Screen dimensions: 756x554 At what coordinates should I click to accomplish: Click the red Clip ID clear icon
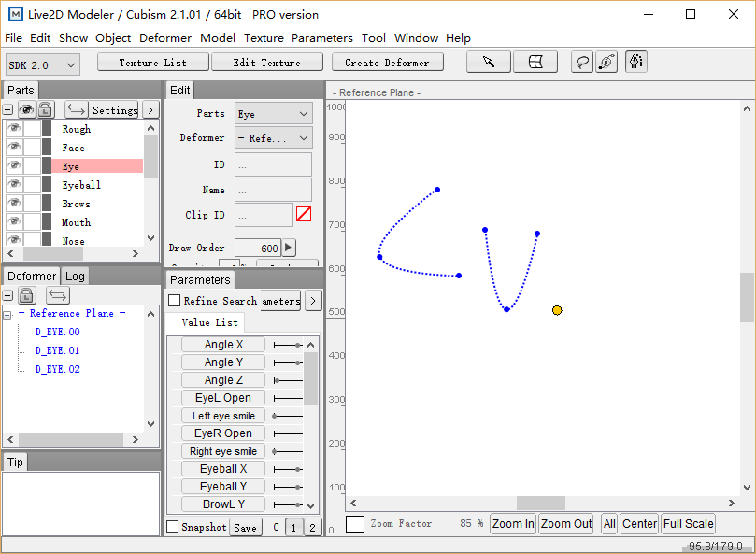pyautogui.click(x=304, y=215)
